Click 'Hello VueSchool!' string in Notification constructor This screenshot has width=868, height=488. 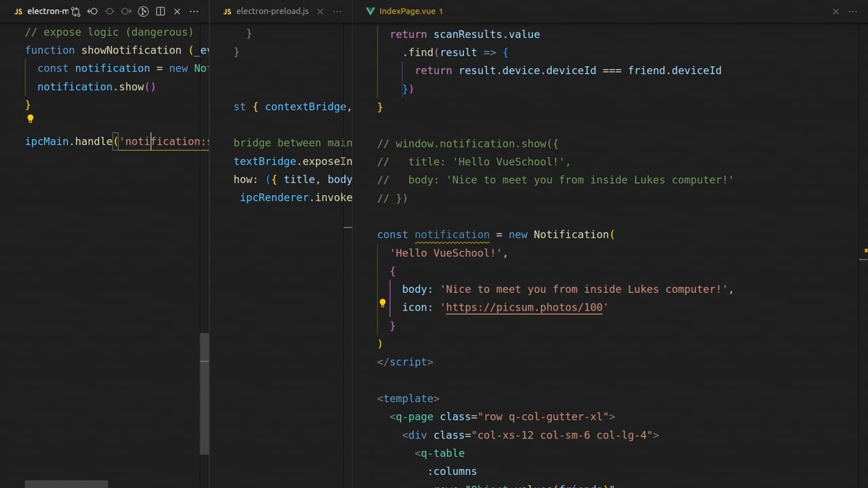click(x=446, y=253)
